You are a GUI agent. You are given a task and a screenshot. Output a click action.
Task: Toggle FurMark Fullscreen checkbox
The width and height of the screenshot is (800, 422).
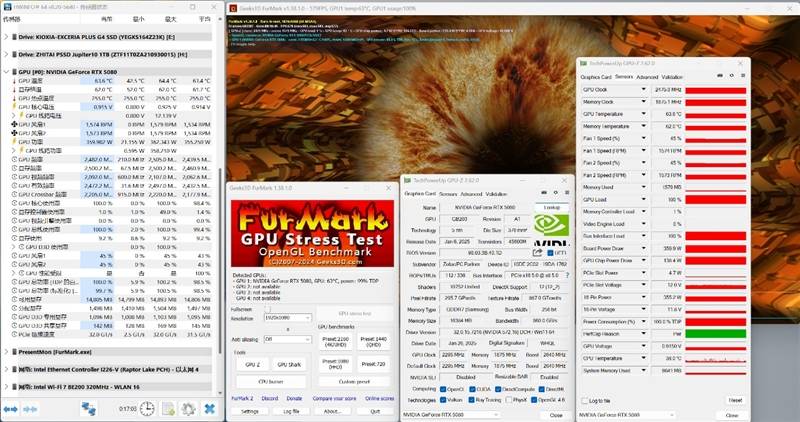pos(267,309)
